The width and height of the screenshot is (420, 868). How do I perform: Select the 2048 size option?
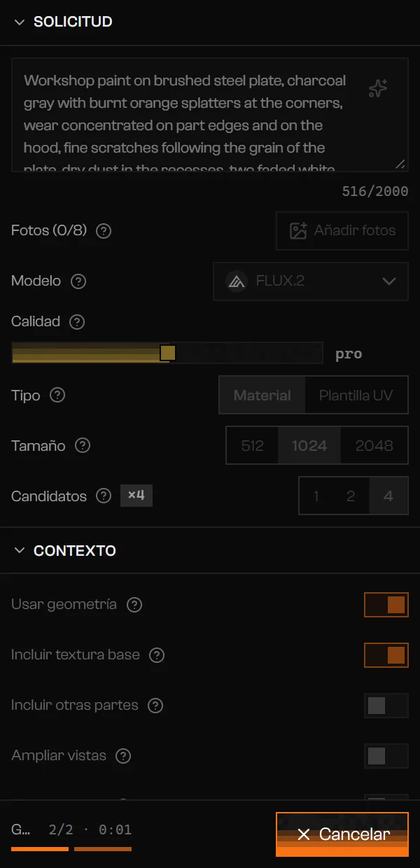pyautogui.click(x=374, y=445)
